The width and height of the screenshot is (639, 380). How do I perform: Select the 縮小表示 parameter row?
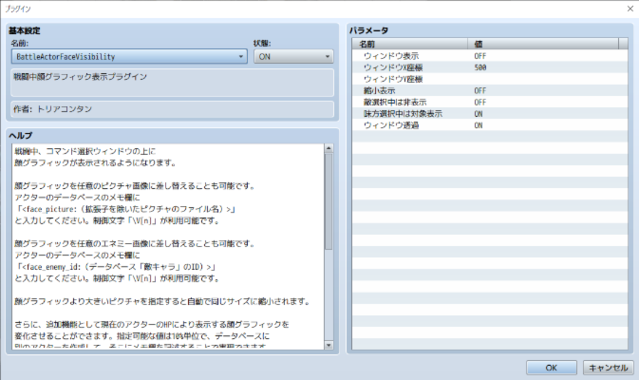(x=490, y=91)
